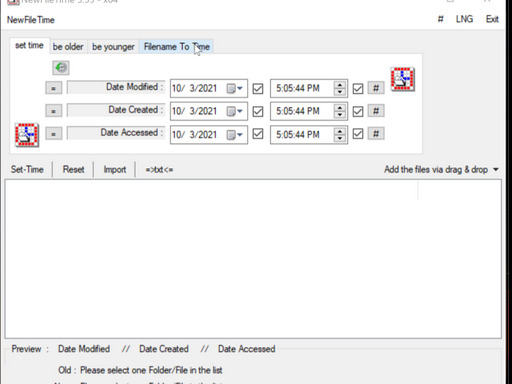Click the green refresh arrow icon
Image resolution: width=512 pixels, height=384 pixels.
[61, 68]
